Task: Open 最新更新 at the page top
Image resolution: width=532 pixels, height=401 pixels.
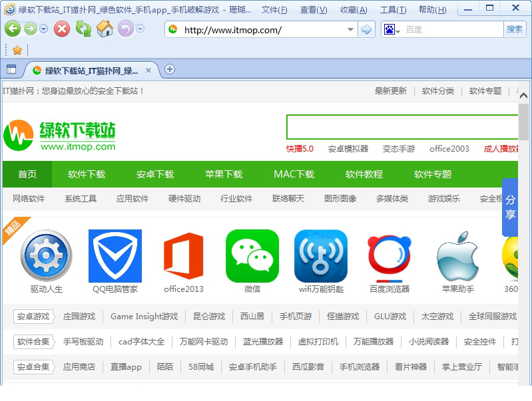Action: click(x=391, y=91)
